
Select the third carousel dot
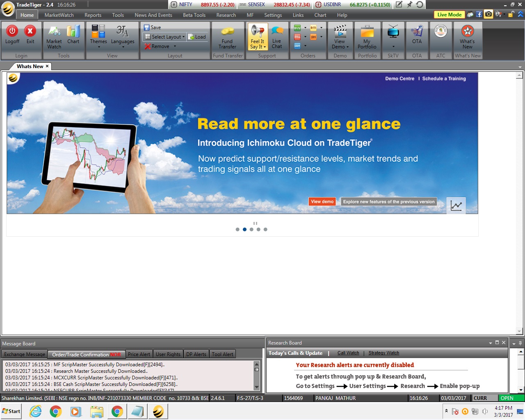(x=251, y=230)
